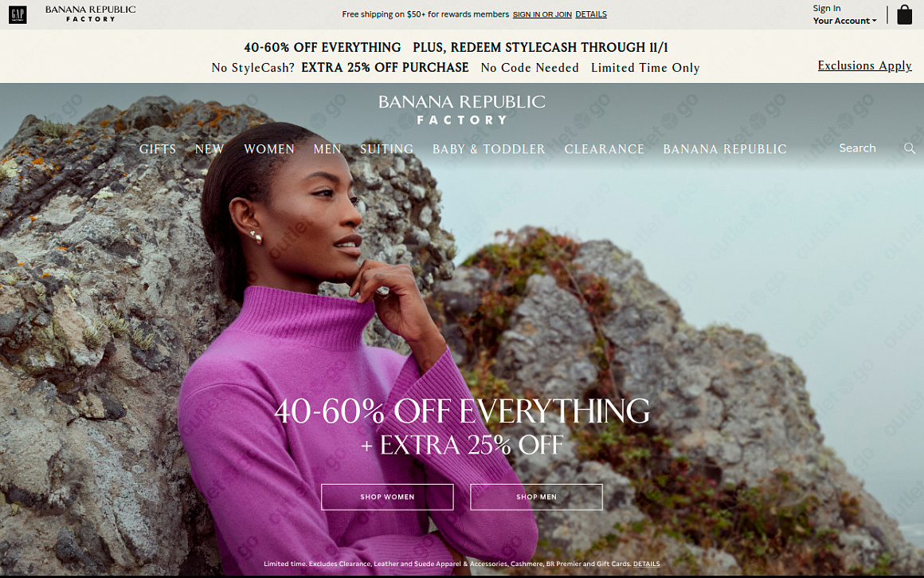Open the Clearance section

coord(604,149)
